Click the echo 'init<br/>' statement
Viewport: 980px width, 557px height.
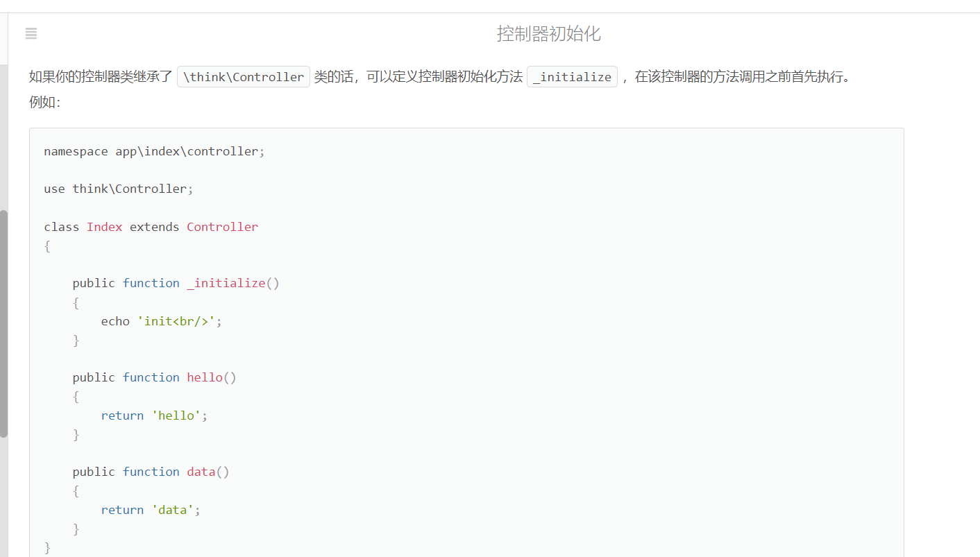(160, 320)
